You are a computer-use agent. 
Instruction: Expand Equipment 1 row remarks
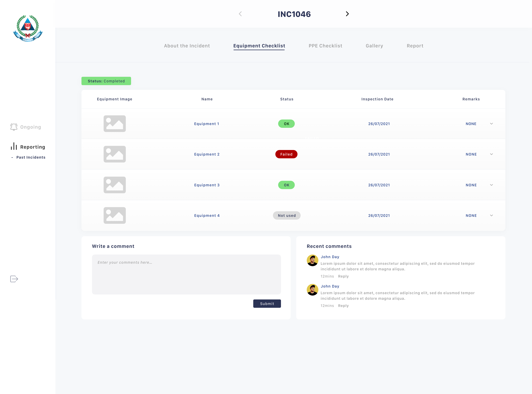point(492,124)
